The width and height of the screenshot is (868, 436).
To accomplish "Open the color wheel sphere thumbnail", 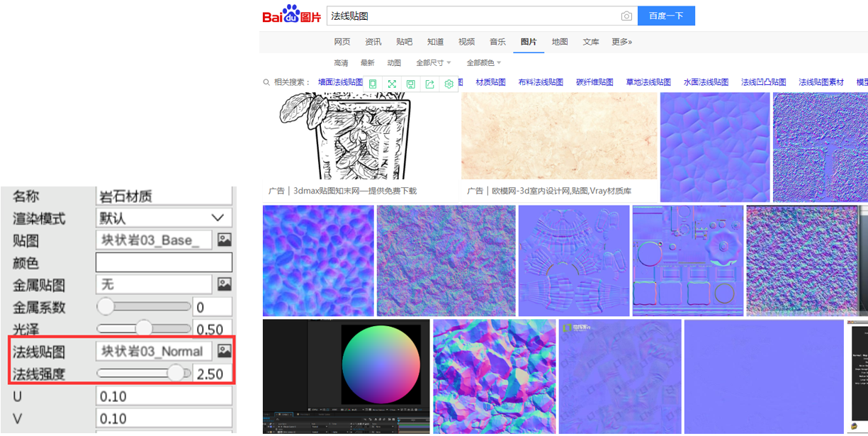I will [x=346, y=376].
